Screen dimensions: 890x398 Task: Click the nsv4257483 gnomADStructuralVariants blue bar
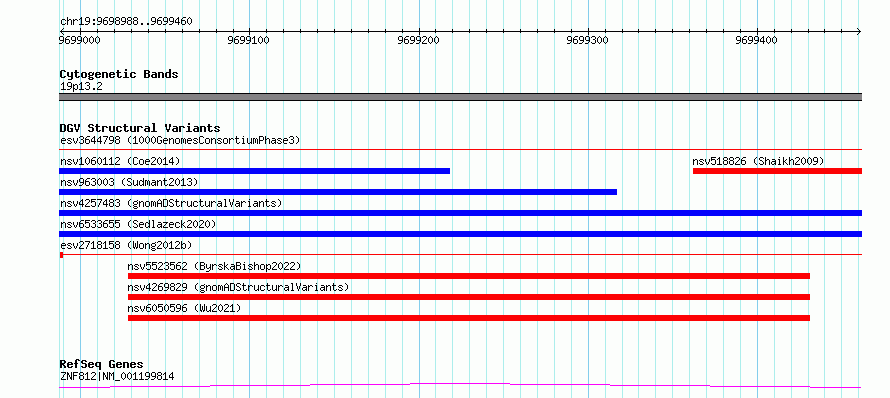[x=461, y=213]
